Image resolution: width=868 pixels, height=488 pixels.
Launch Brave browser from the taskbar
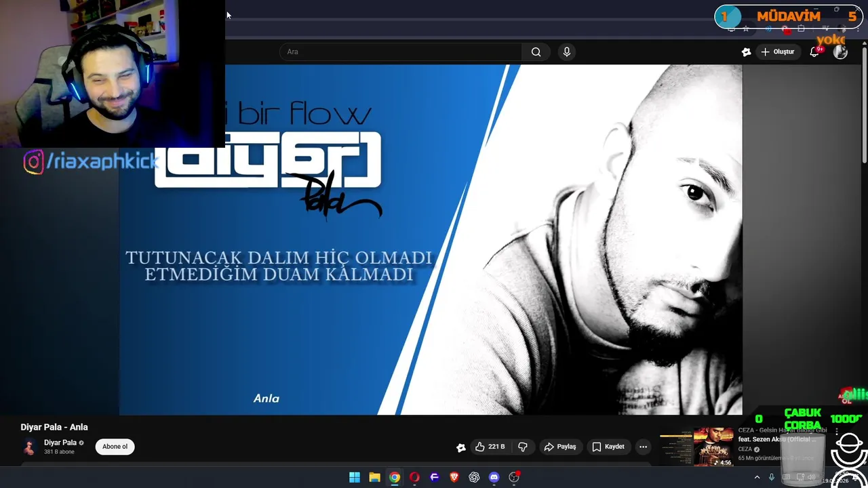click(x=454, y=477)
